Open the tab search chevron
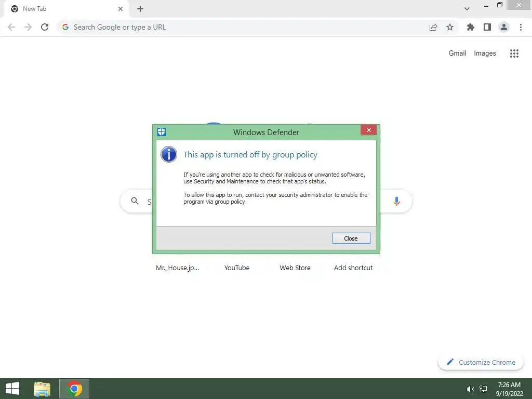 click(x=467, y=9)
